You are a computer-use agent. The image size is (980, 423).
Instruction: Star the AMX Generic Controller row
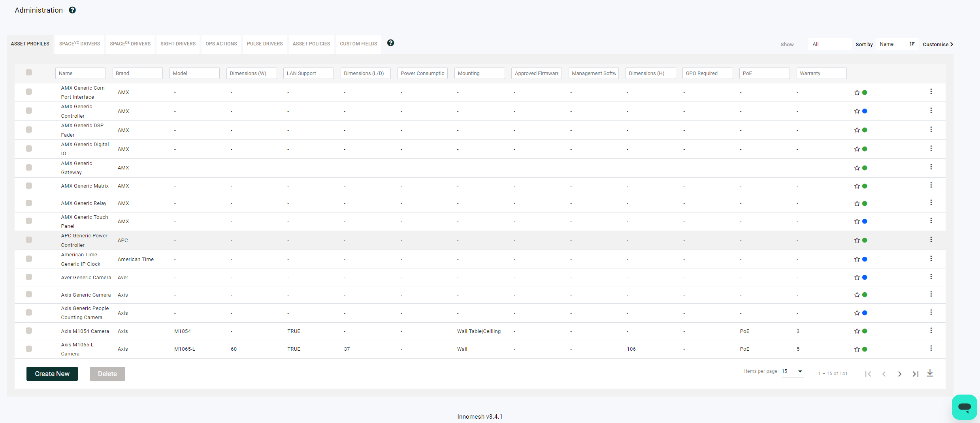tap(857, 111)
